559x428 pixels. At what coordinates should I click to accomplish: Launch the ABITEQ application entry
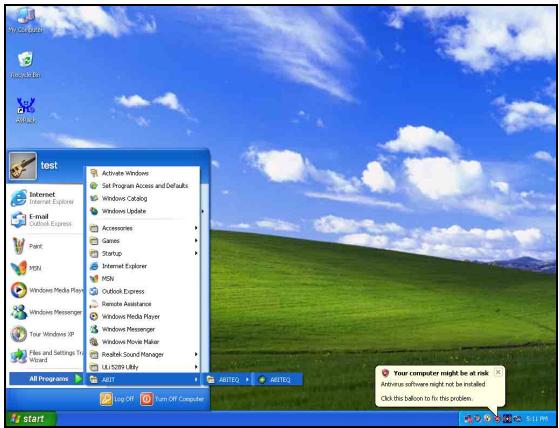point(278,380)
